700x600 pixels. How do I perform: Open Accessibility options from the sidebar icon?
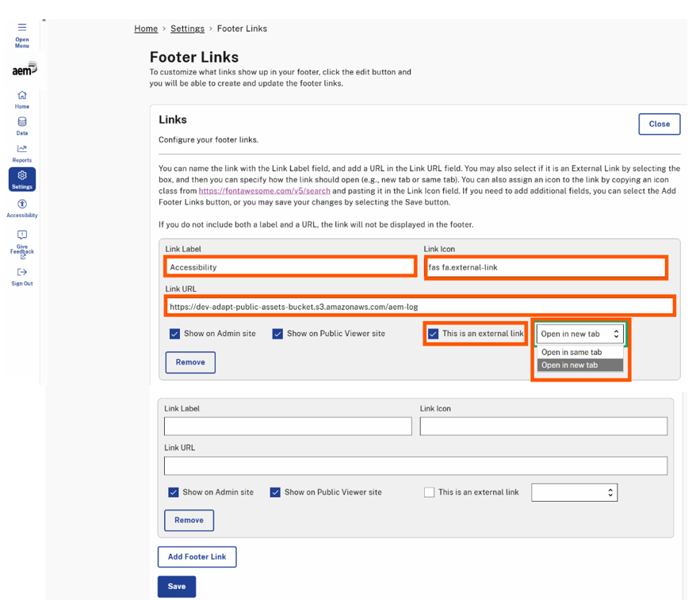coord(22,205)
